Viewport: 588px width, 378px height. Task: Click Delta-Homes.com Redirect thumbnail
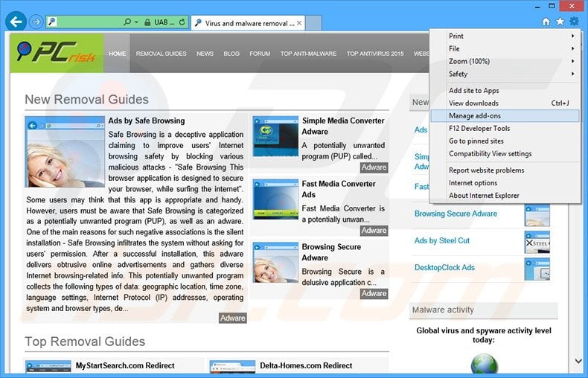[x=232, y=366]
